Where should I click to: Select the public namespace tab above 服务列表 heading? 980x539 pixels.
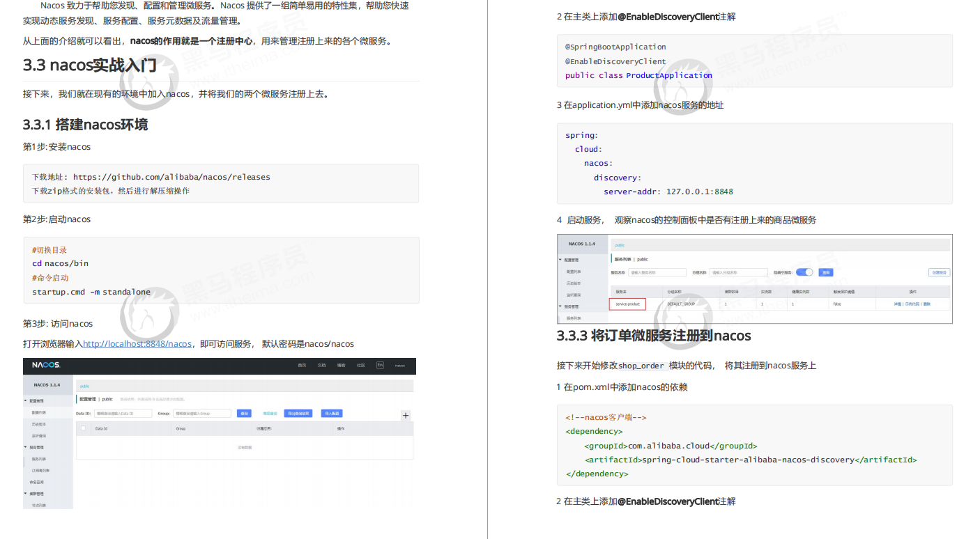click(x=620, y=245)
